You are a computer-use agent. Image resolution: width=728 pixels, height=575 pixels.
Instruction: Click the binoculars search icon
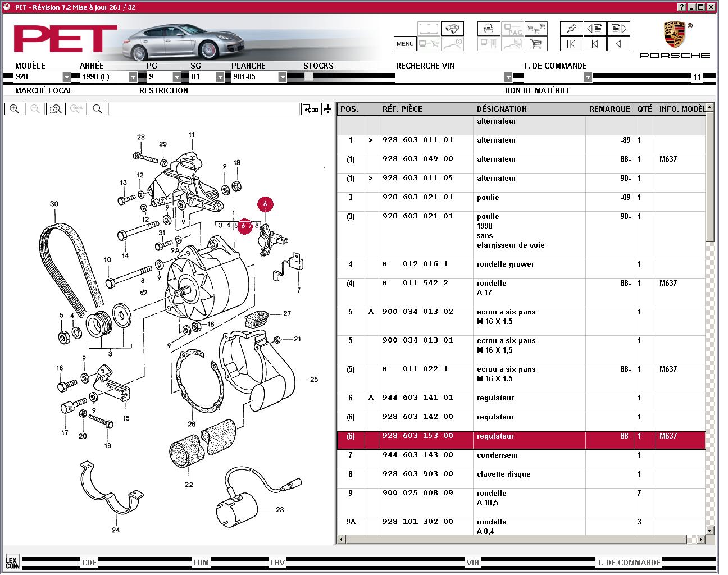pos(452,28)
